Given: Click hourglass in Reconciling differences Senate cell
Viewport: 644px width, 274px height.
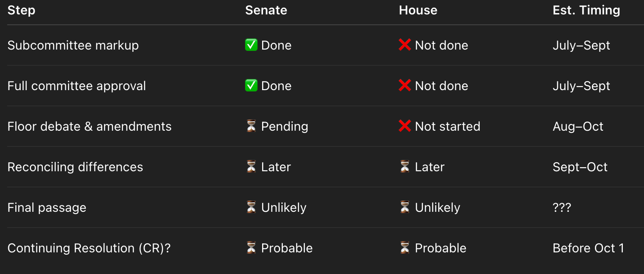Looking at the screenshot, I should pyautogui.click(x=251, y=167).
